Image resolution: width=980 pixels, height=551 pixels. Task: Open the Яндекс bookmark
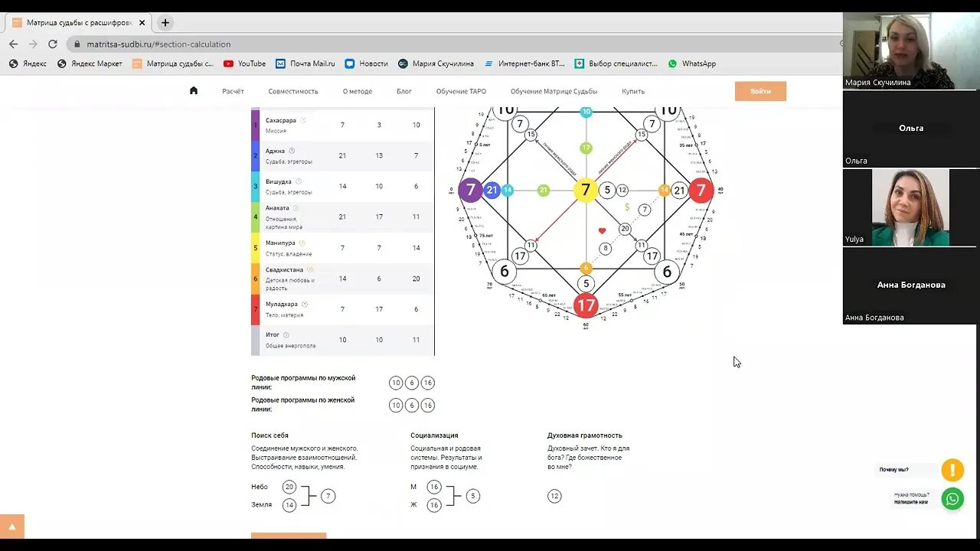click(x=28, y=64)
